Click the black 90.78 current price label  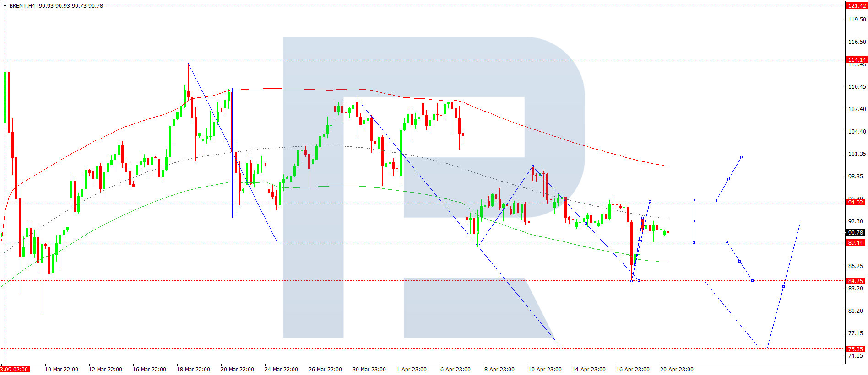pyautogui.click(x=855, y=233)
